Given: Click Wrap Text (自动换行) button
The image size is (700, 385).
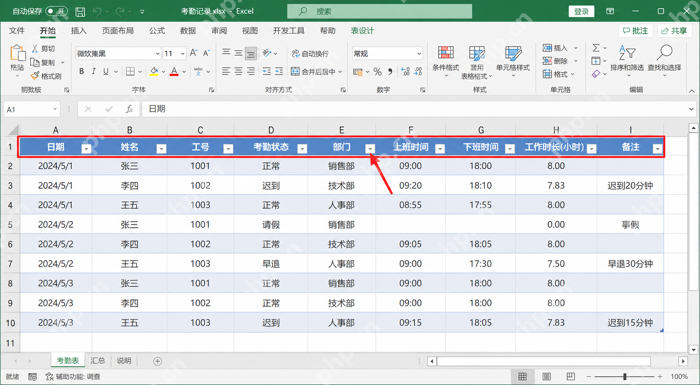Looking at the screenshot, I should pos(310,54).
